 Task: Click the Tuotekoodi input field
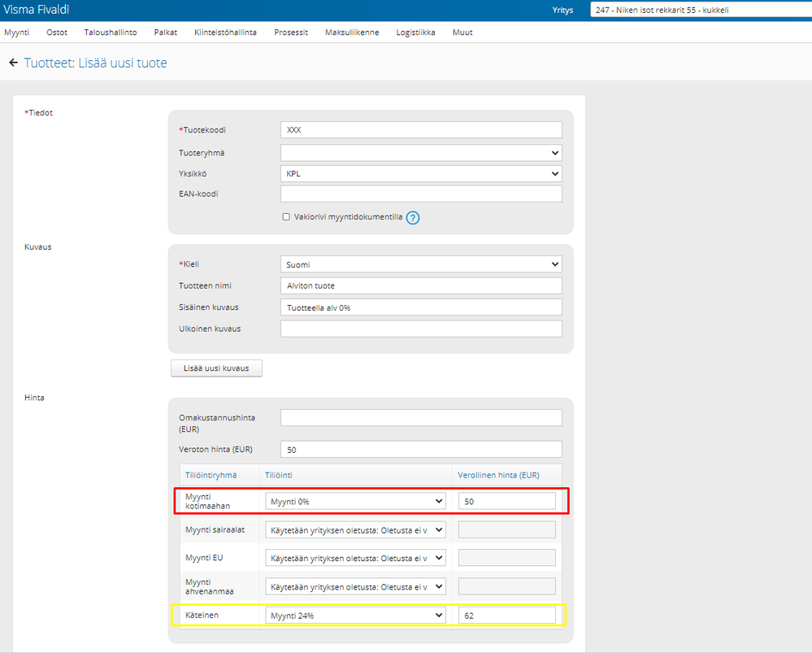click(421, 130)
